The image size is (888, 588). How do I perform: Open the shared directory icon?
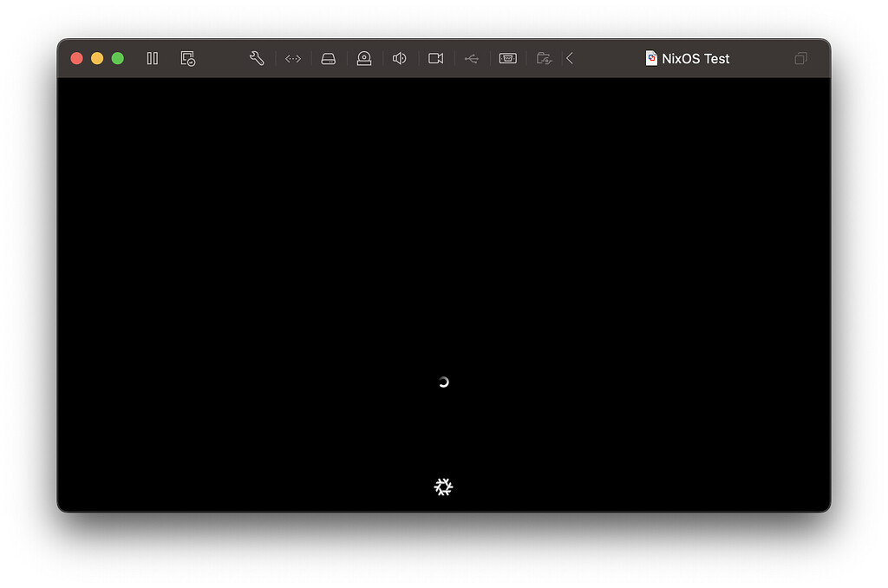click(x=545, y=58)
